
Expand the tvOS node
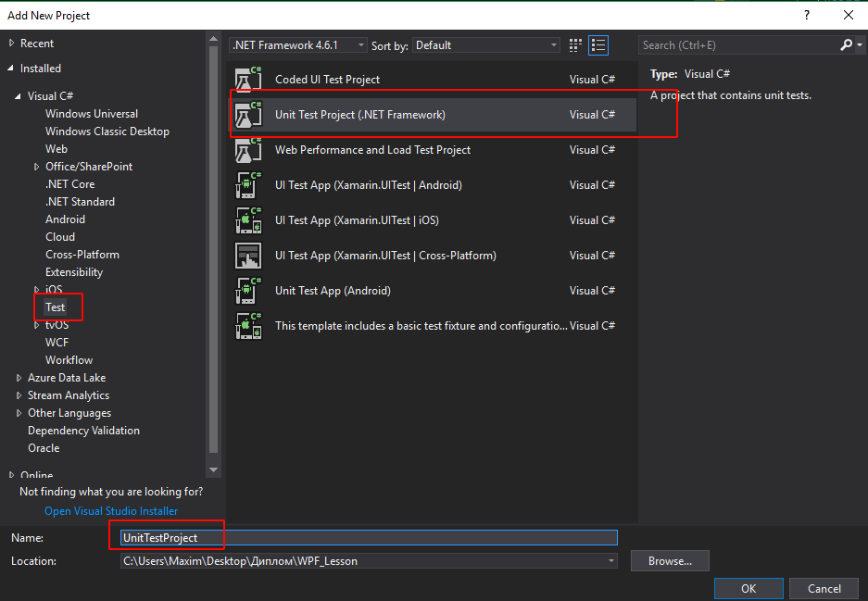[36, 325]
